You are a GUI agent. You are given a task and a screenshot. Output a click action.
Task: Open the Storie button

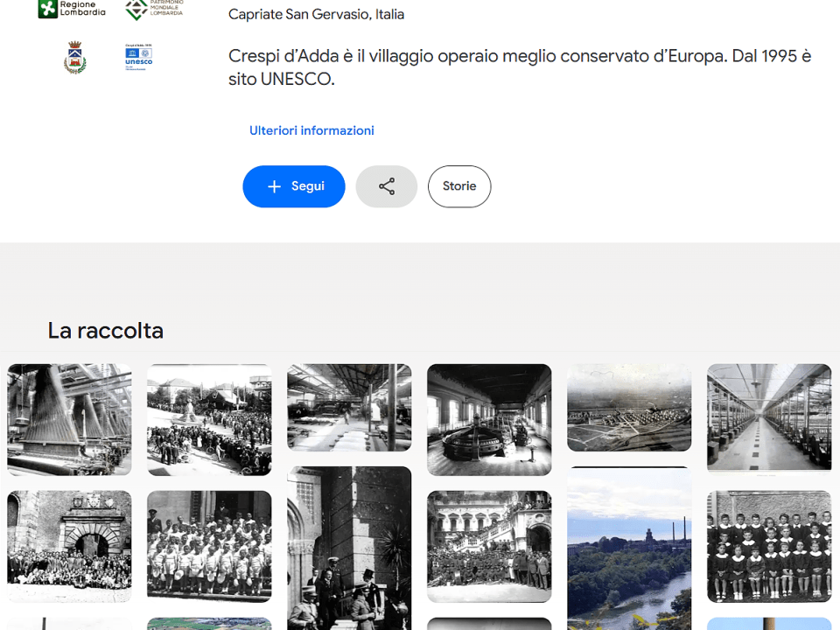tap(459, 186)
